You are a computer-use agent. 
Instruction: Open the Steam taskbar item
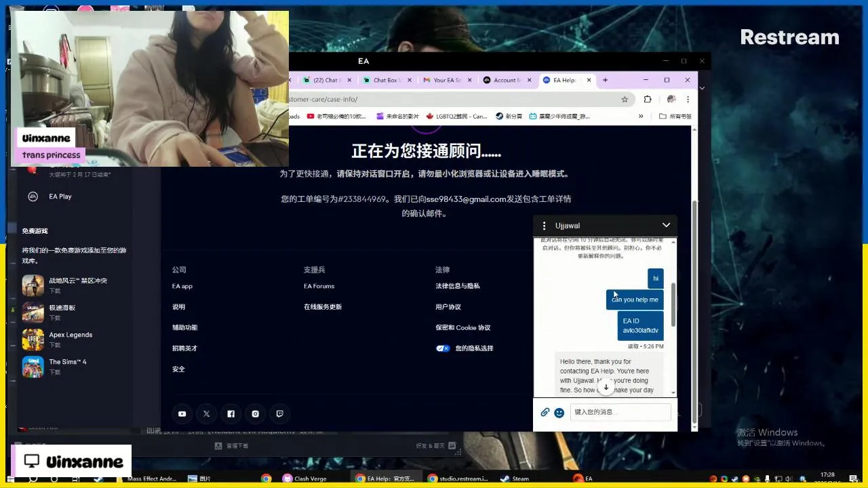tap(515, 479)
